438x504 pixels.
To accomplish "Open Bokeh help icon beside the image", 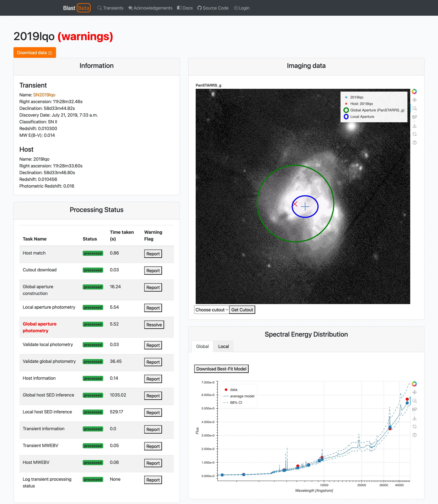I will pyautogui.click(x=415, y=143).
